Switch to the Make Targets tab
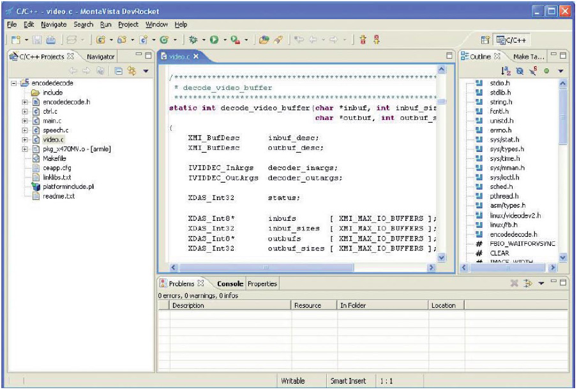The width and height of the screenshot is (579, 392). 529,57
